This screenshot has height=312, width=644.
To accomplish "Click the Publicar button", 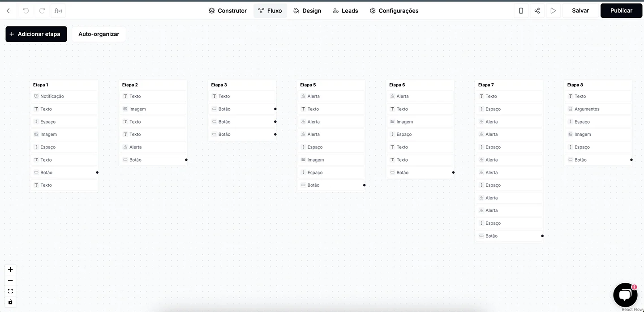I will (x=621, y=11).
